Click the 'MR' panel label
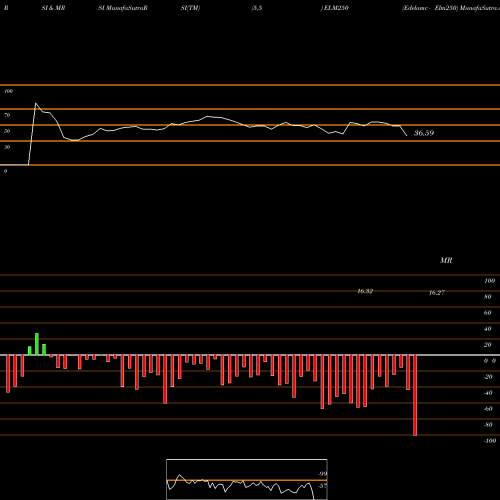Screen dimensions: 500x500 [446, 260]
